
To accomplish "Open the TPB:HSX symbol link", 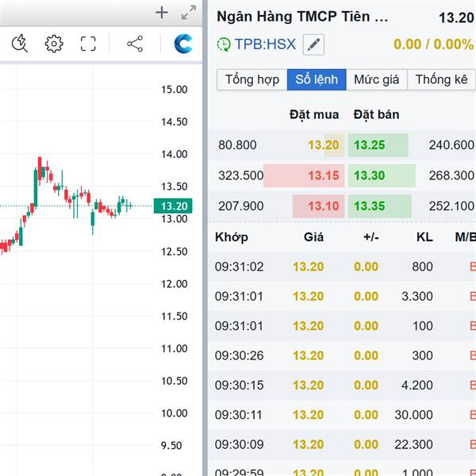I will [x=265, y=44].
